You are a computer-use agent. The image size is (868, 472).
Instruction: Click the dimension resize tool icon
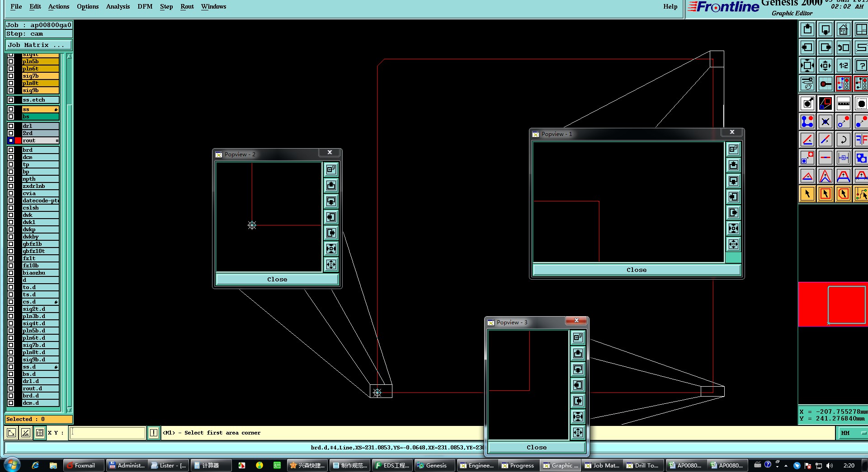coord(844,158)
